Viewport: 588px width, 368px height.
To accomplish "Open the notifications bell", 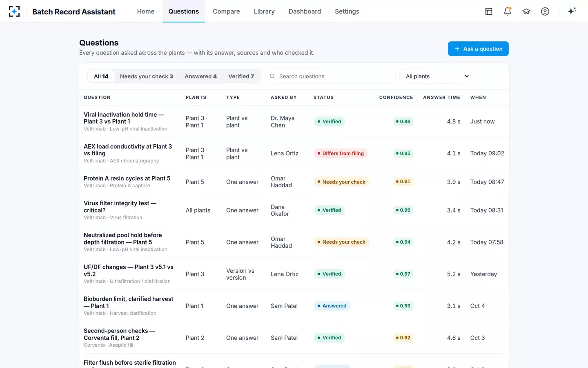I will coord(508,11).
